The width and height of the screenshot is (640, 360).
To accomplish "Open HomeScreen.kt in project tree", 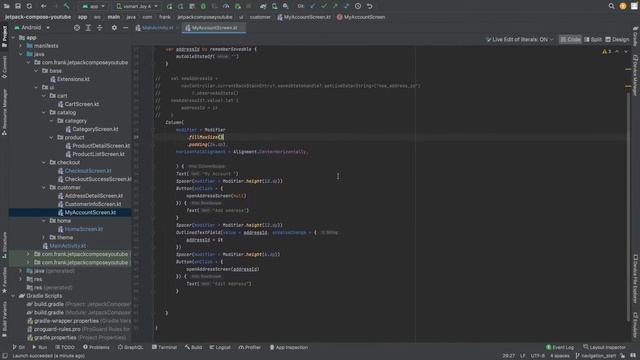I will (x=80, y=229).
